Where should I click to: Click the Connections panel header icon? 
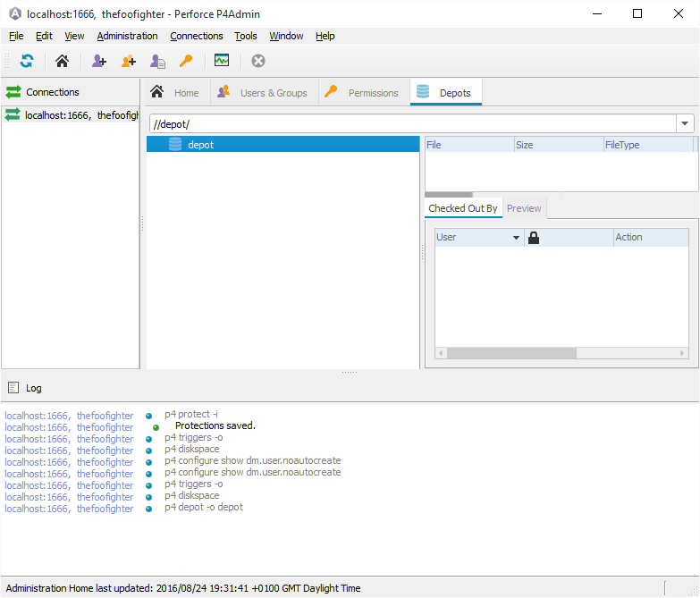(13, 92)
